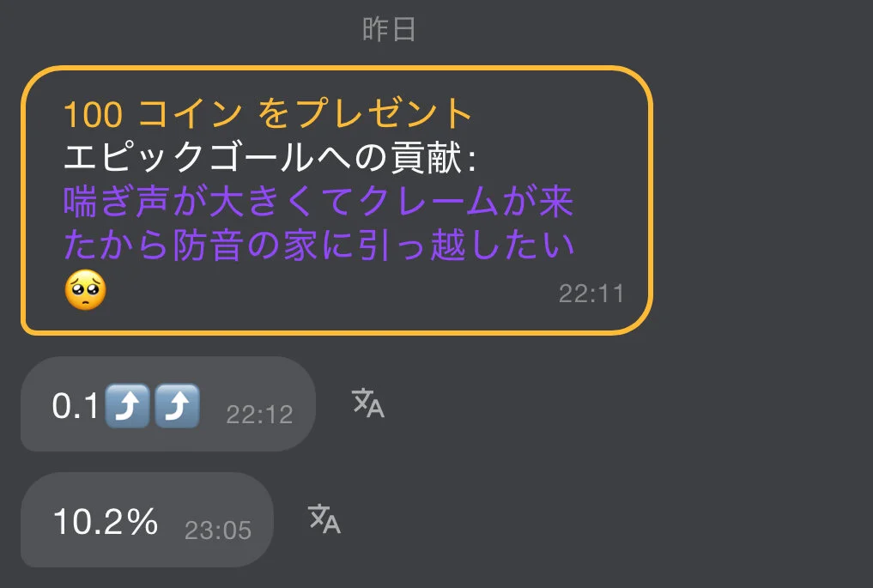Select the "0.1" text in the message

76,405
